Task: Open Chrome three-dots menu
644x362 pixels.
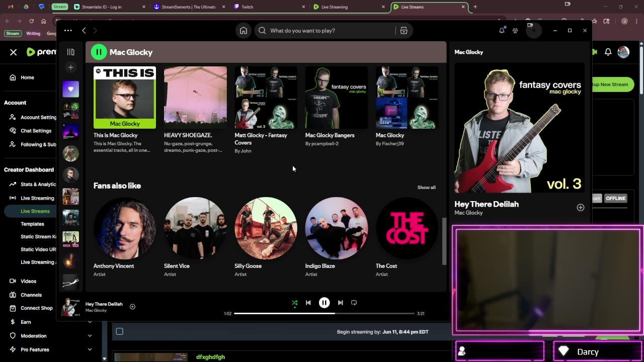Action: point(636,21)
